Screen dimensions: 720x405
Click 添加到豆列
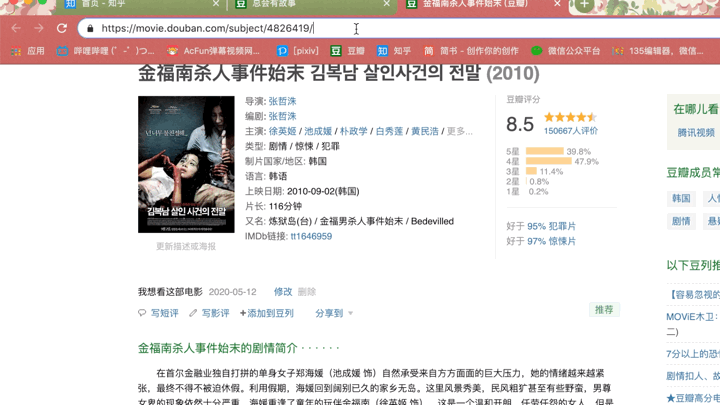tap(267, 313)
